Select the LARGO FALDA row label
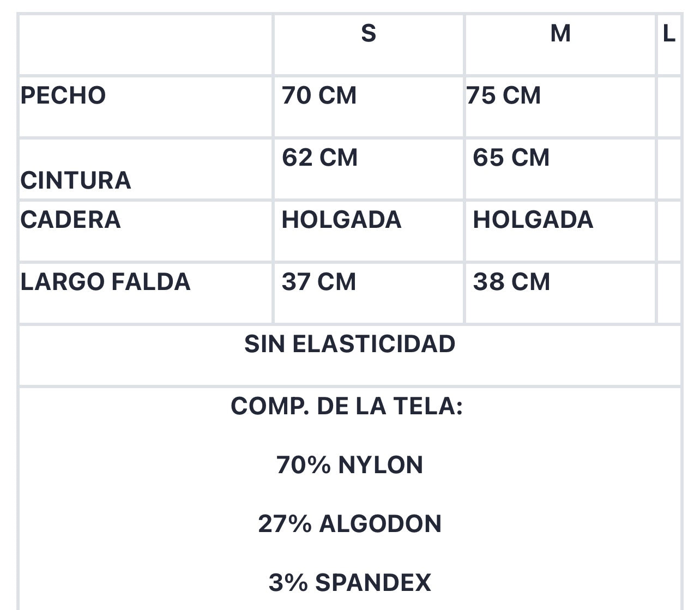The height and width of the screenshot is (610, 700). 106,282
